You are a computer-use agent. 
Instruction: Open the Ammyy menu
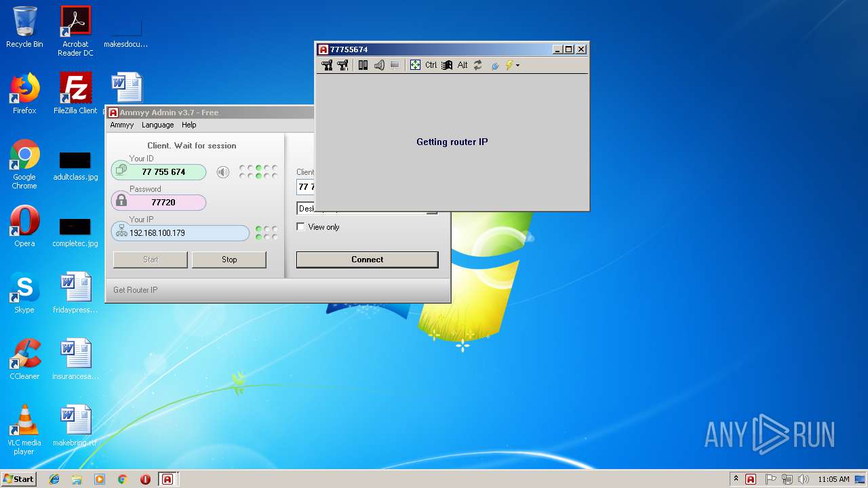pyautogui.click(x=122, y=125)
